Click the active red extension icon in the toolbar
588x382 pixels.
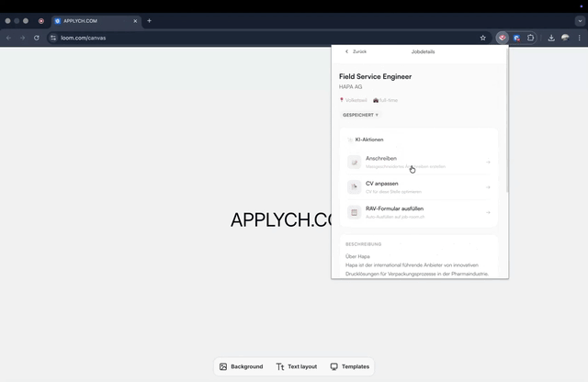tap(503, 38)
